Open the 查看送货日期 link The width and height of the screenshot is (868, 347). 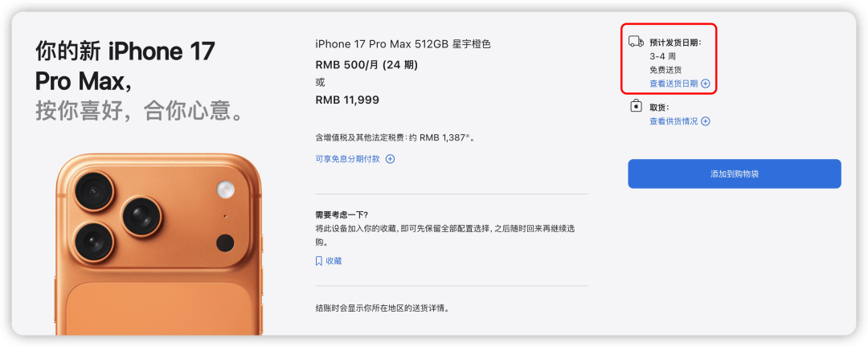[674, 84]
